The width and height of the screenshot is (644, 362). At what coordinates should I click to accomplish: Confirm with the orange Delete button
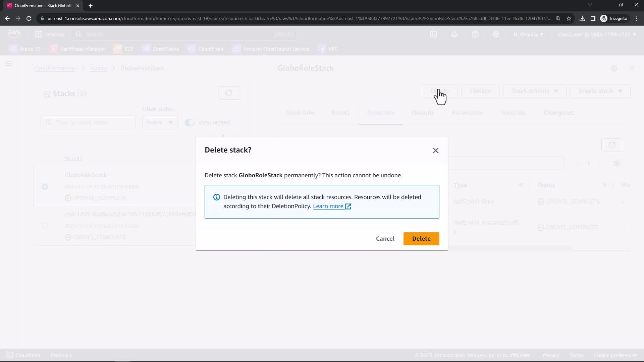421,239
